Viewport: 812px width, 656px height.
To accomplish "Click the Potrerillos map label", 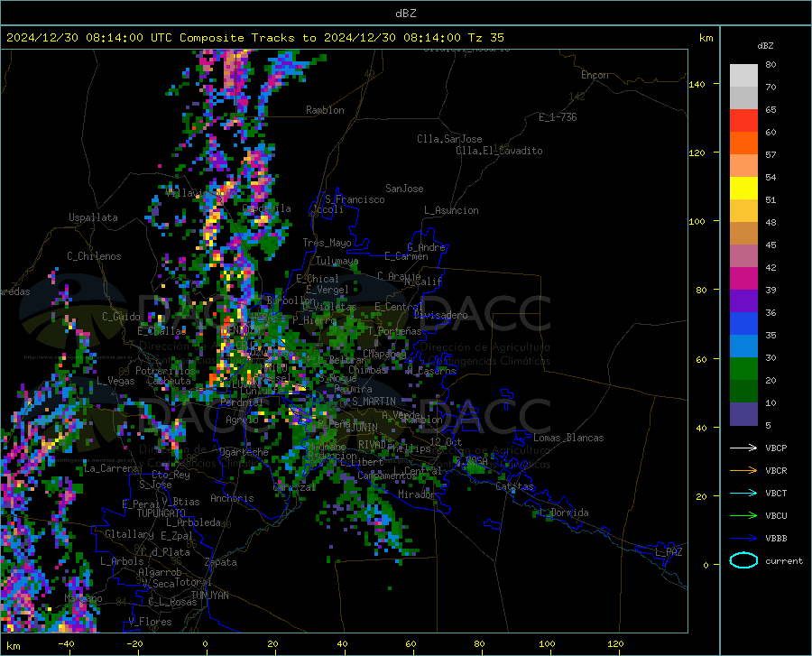I will 165,371.
